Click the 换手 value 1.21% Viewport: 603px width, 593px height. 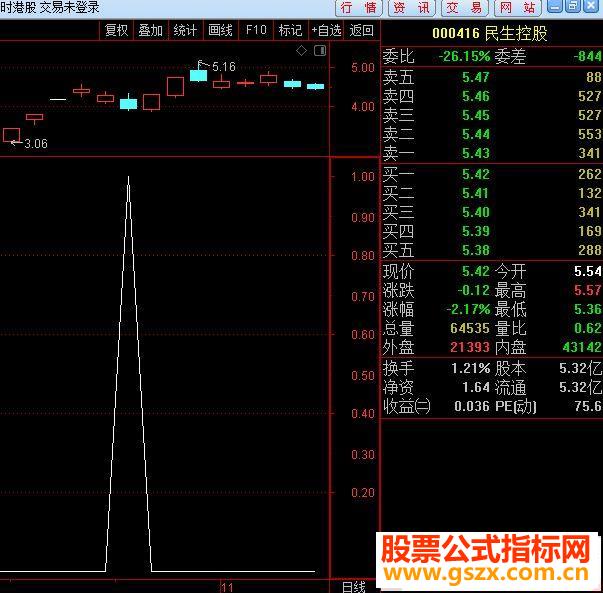(x=471, y=368)
